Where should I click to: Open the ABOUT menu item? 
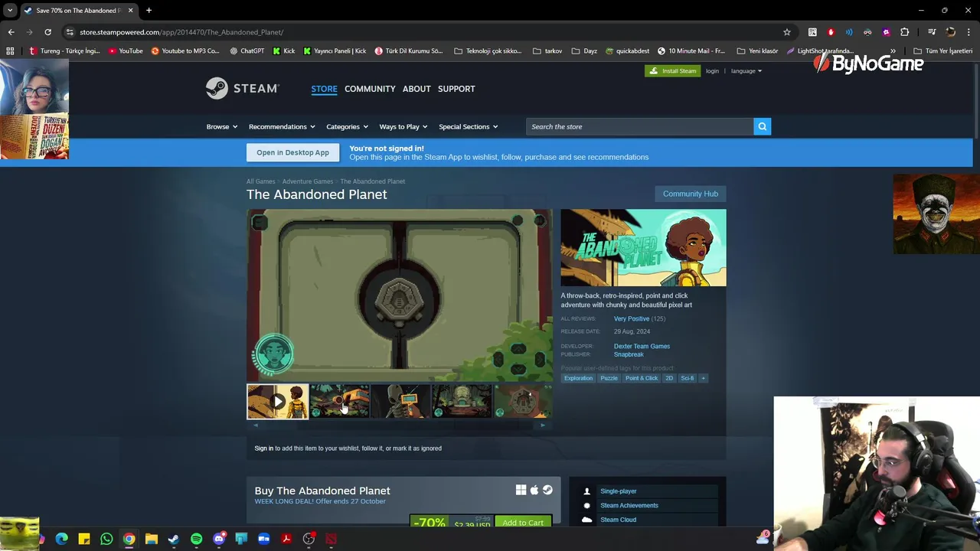(x=416, y=89)
